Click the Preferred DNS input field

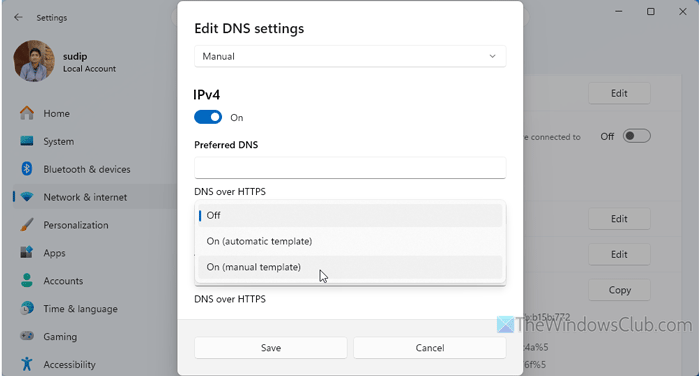click(350, 168)
